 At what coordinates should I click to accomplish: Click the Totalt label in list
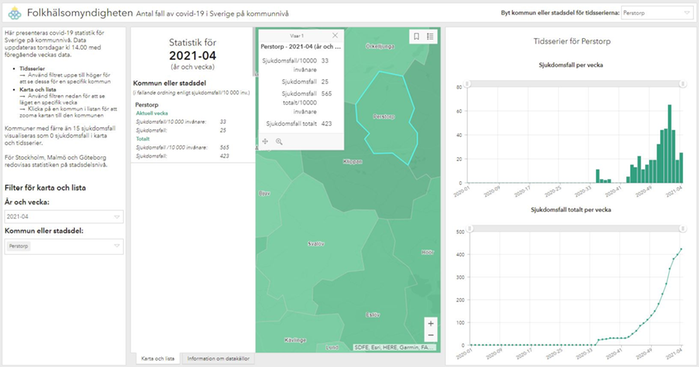143,139
